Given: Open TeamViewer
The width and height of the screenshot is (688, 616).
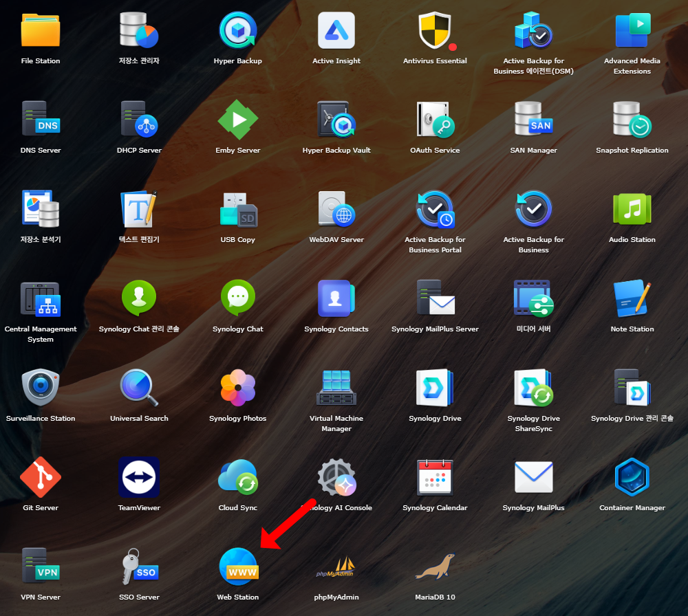Looking at the screenshot, I should (139, 477).
